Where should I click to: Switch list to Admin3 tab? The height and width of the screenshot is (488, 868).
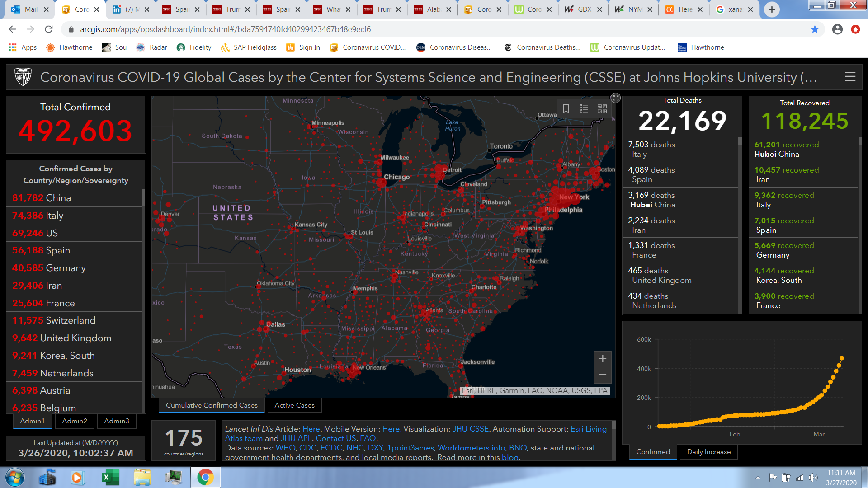click(x=117, y=421)
